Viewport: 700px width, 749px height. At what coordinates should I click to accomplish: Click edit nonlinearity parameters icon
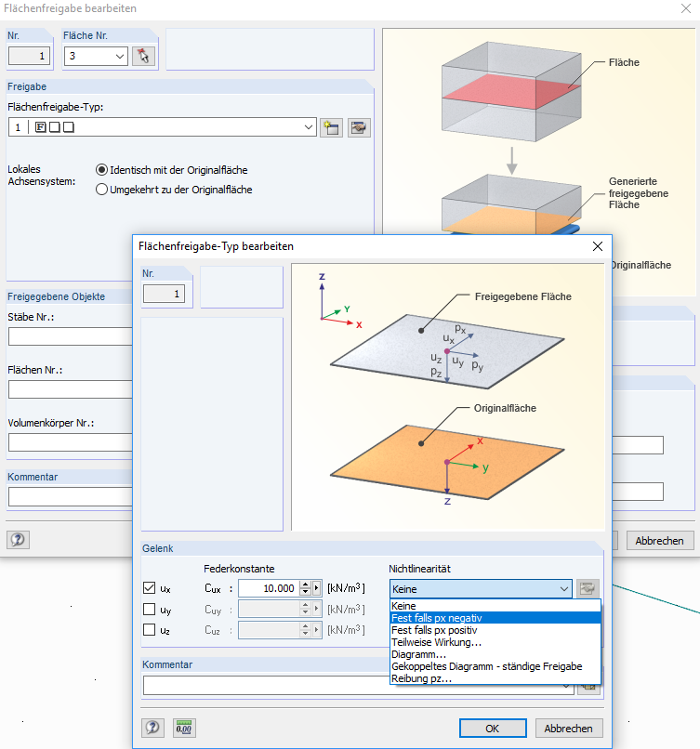tap(588, 588)
